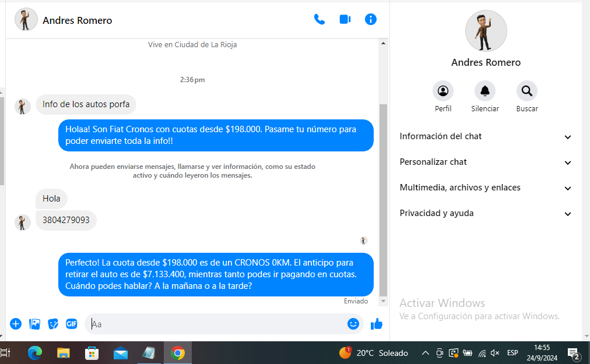Show hidden system tray icons
590x364 pixels.
click(425, 353)
